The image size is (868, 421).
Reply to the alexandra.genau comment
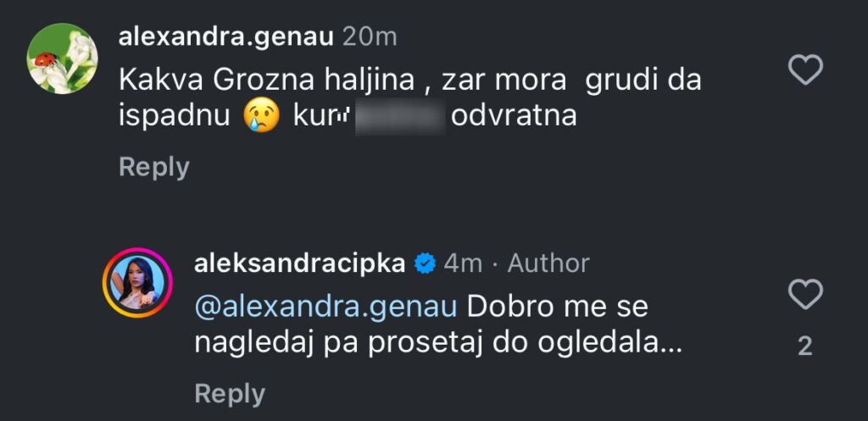pyautogui.click(x=153, y=167)
